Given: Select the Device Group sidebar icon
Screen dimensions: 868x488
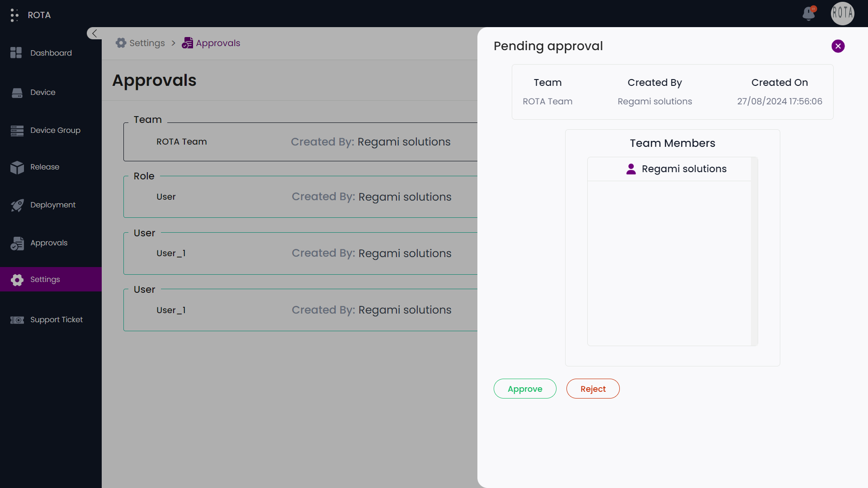Looking at the screenshot, I should pos(17,131).
